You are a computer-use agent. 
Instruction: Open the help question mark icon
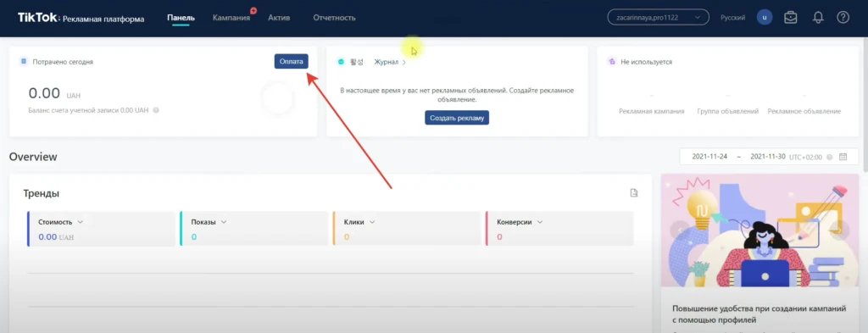tap(843, 18)
